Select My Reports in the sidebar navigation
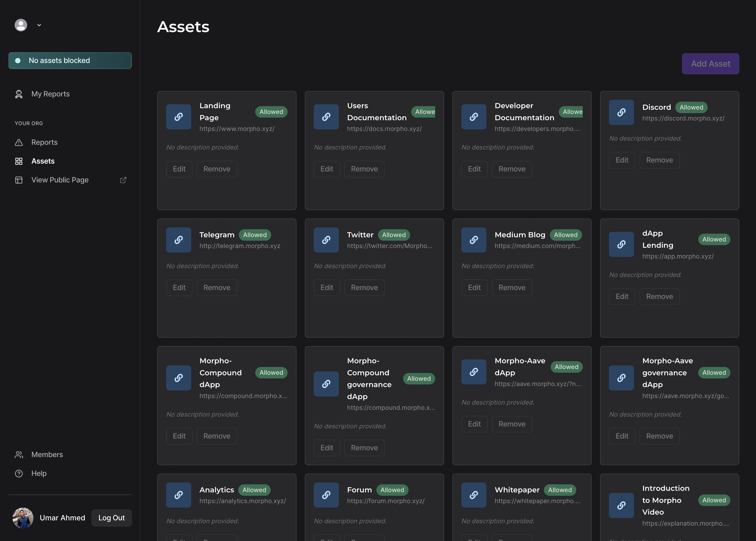This screenshot has width=756, height=541. click(x=50, y=94)
